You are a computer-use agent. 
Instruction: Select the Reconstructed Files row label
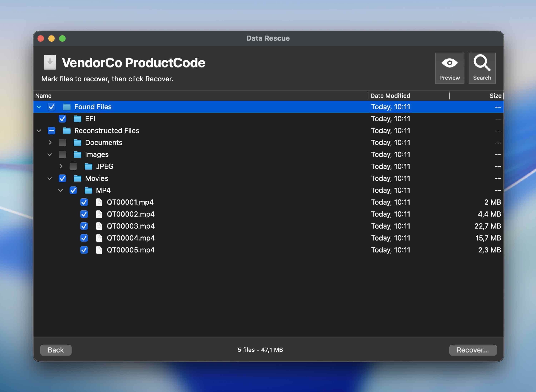pos(107,131)
